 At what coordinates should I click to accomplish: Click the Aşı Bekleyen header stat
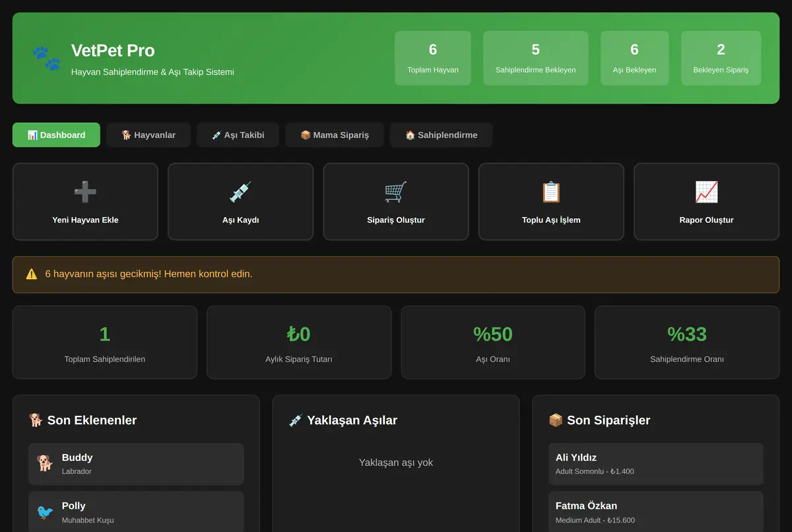[634, 58]
